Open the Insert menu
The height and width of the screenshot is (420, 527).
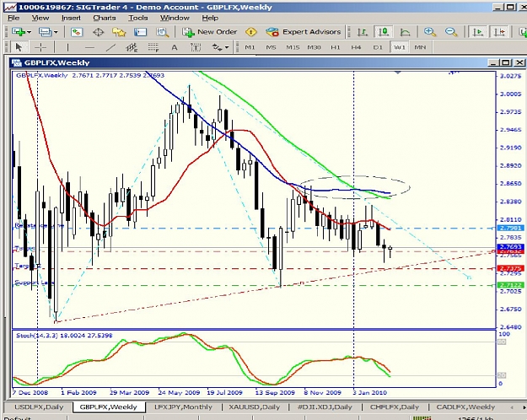[x=71, y=18]
